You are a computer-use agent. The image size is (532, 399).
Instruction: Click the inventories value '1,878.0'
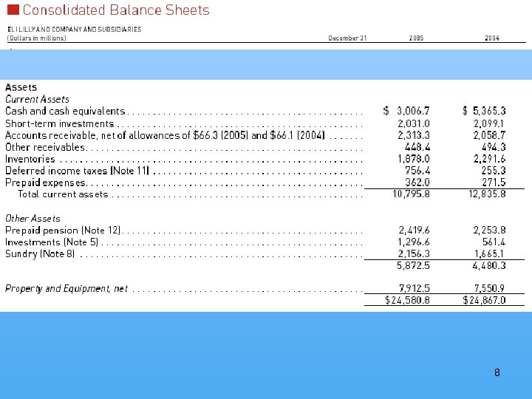click(414, 159)
